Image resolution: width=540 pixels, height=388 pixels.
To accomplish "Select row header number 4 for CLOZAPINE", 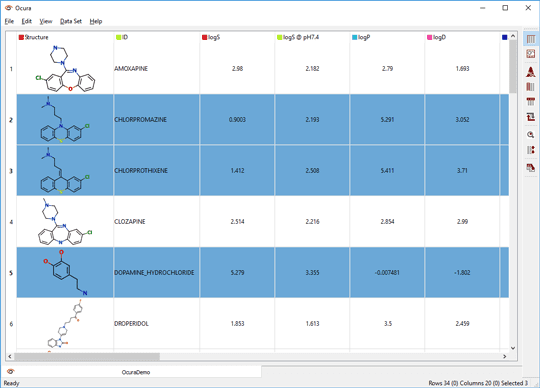I will (x=11, y=222).
